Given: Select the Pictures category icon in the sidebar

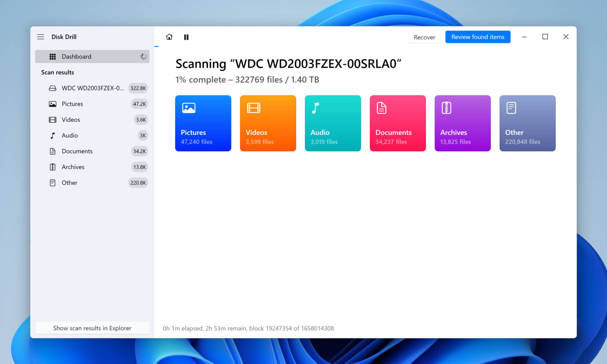Looking at the screenshot, I should coord(52,104).
